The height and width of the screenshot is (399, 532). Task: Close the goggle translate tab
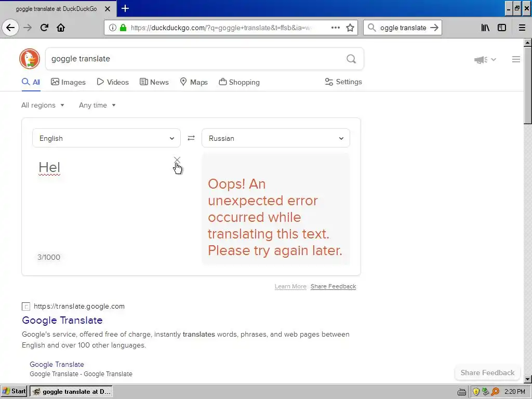pos(108,9)
